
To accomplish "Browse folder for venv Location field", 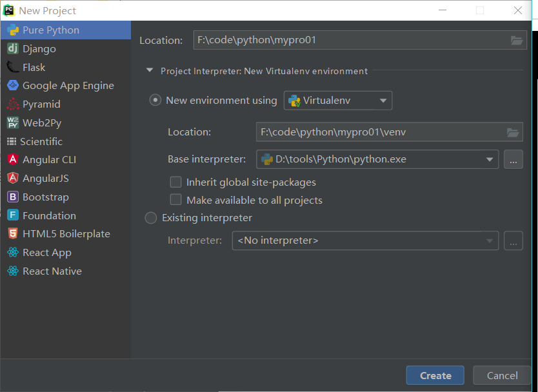I will point(513,132).
